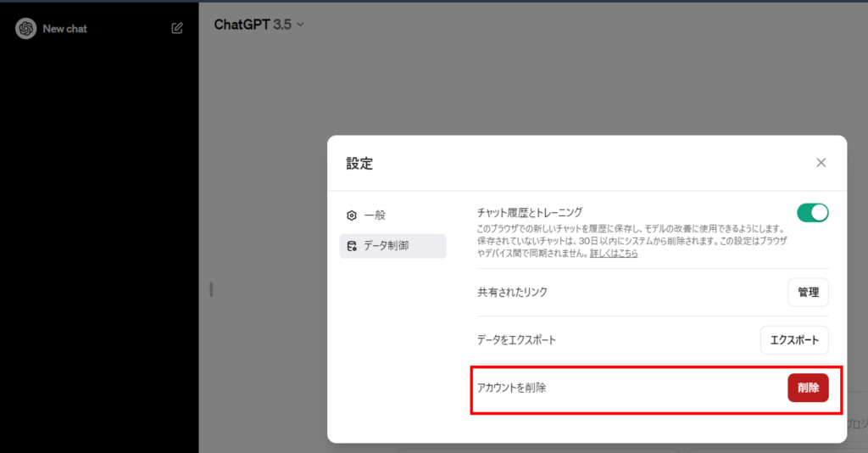Start a new chat with the pencil icon

click(177, 28)
